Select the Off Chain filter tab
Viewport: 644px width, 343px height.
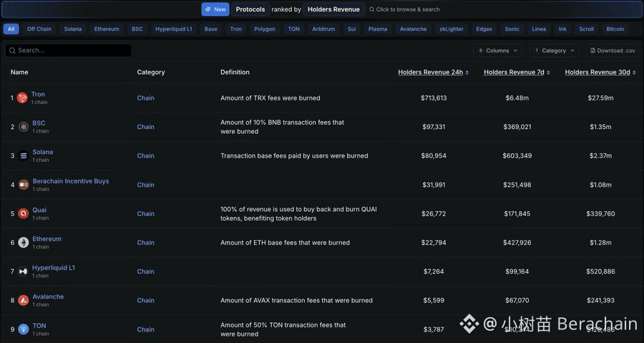tap(39, 29)
